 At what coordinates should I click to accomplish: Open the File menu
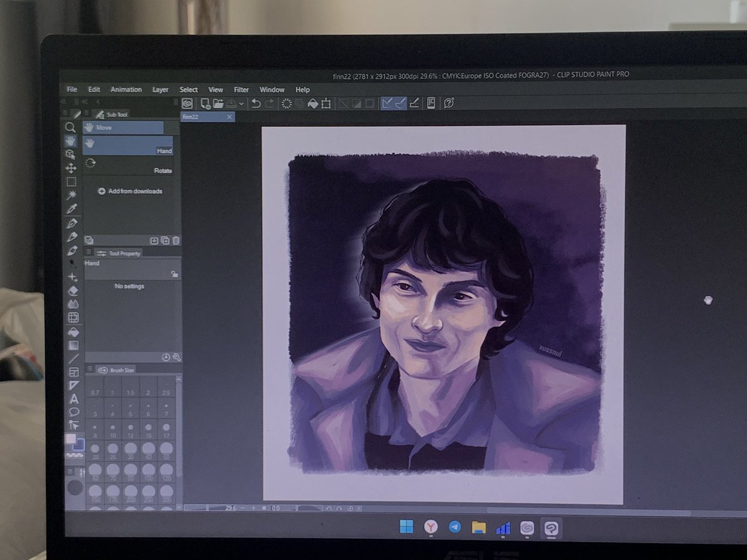tap(72, 90)
